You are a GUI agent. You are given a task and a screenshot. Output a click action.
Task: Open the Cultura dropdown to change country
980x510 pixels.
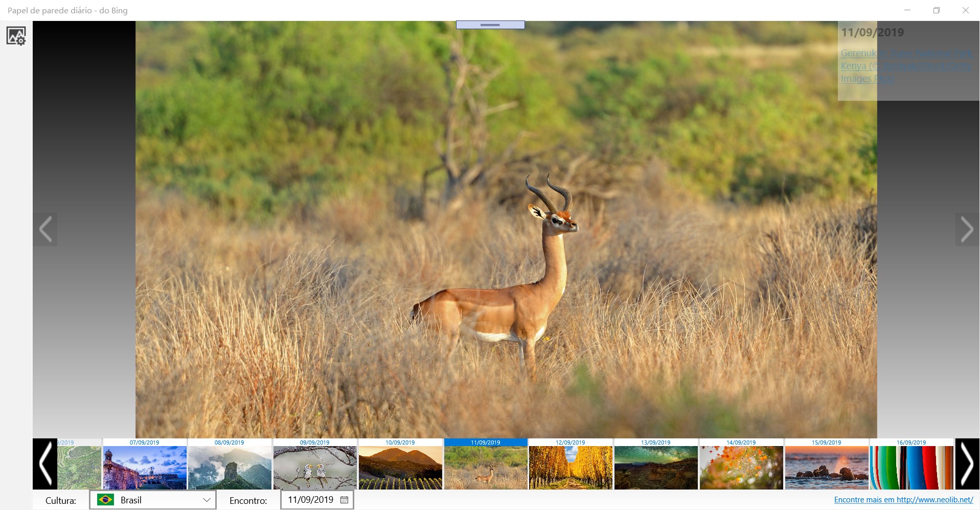coord(207,500)
